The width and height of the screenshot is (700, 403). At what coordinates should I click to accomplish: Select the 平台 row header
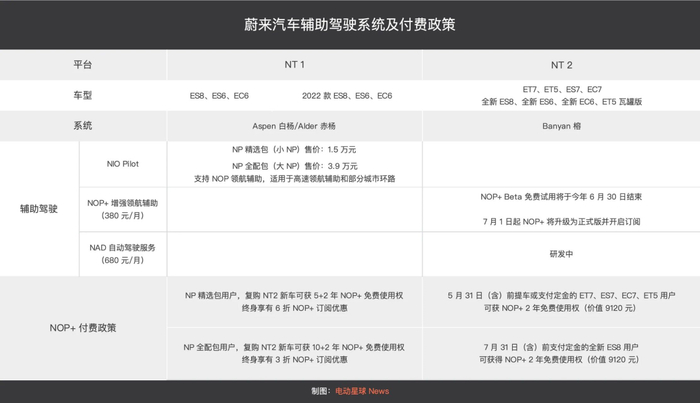point(83,65)
